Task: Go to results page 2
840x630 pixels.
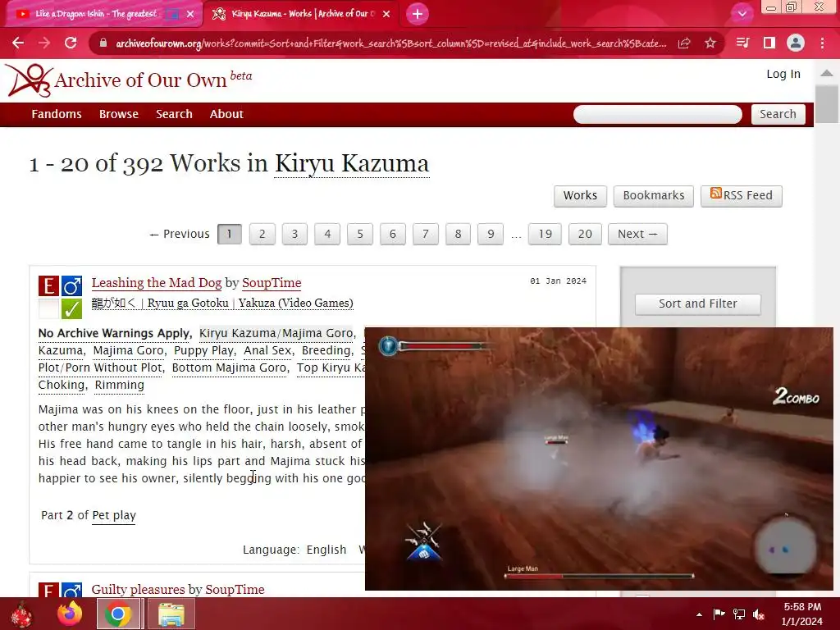Action: point(262,234)
